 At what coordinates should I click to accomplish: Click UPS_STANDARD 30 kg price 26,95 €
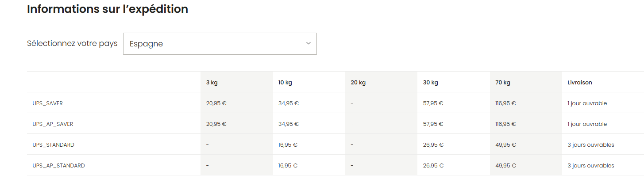coord(433,145)
